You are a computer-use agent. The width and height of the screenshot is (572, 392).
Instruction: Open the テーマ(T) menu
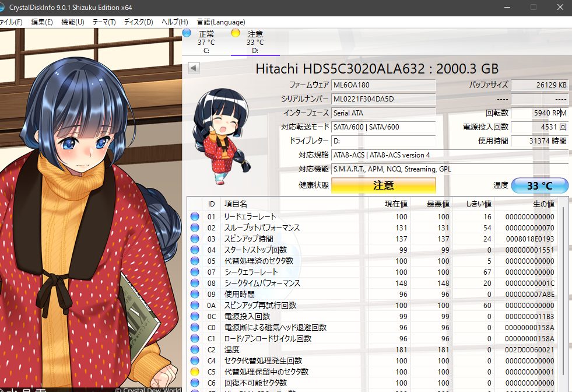pos(104,22)
